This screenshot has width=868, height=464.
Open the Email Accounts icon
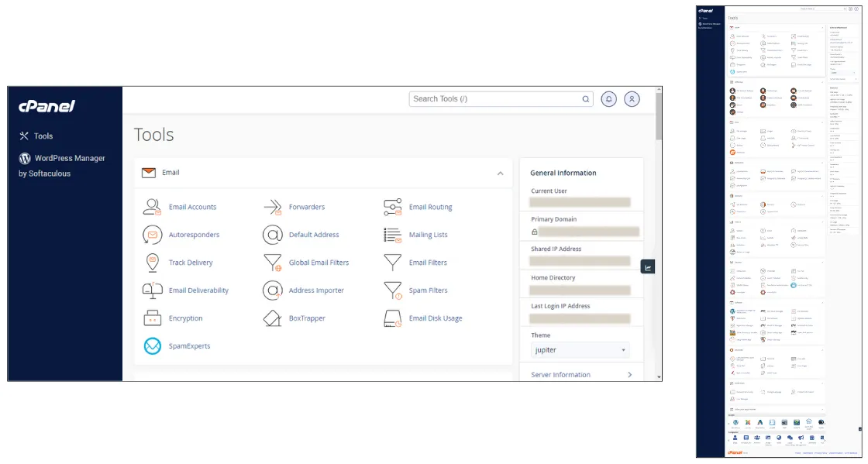point(153,207)
